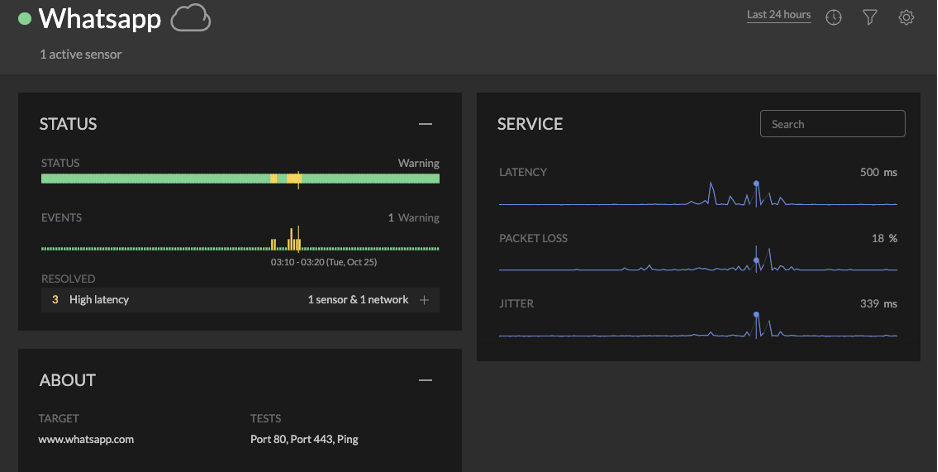Click the Latency chart data point marker

click(x=756, y=183)
